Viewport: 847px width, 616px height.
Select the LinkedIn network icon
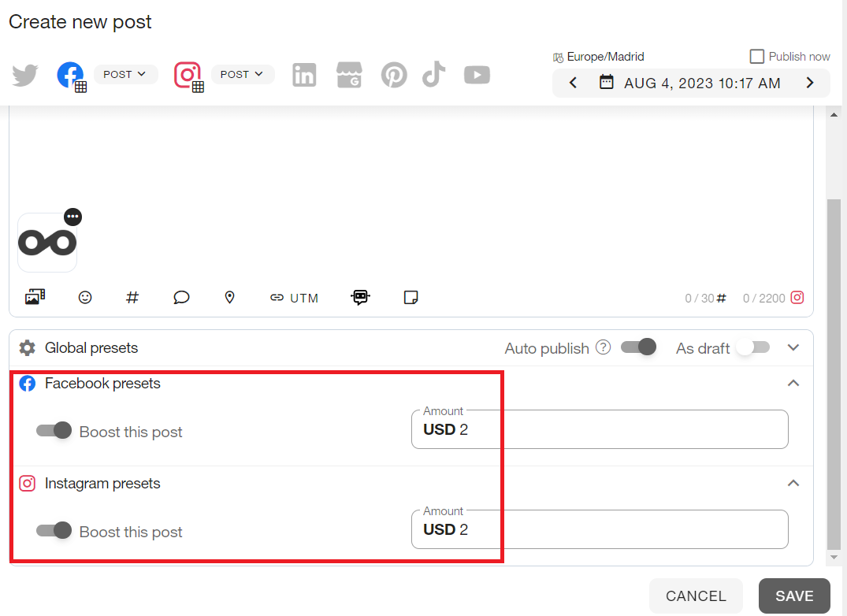pyautogui.click(x=304, y=76)
